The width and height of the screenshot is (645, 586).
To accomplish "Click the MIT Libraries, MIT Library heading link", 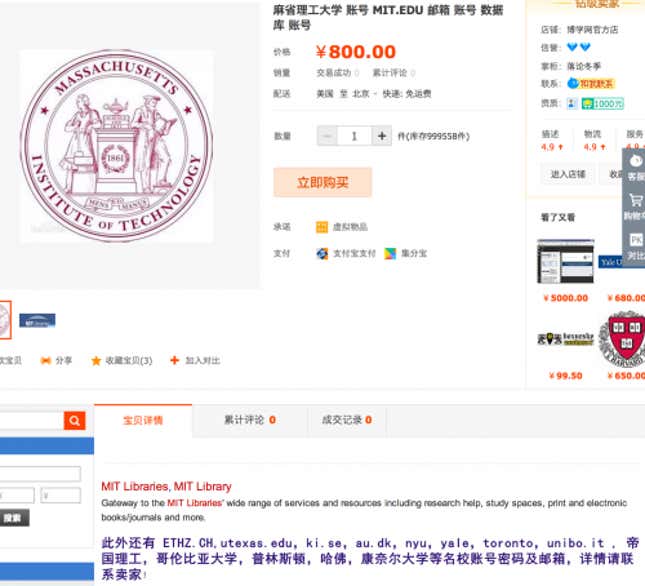I will 166,486.
